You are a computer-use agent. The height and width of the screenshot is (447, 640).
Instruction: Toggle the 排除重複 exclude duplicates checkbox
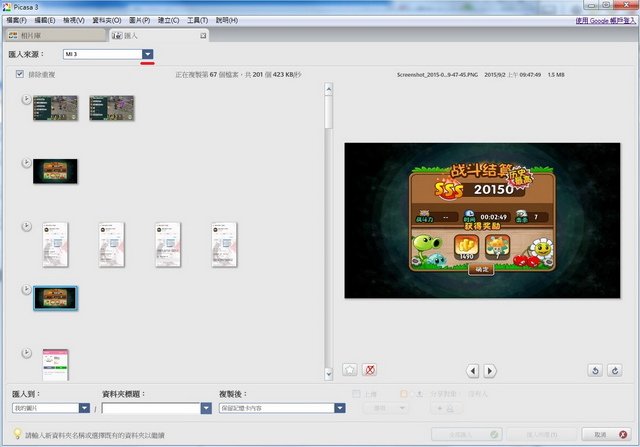pyautogui.click(x=20, y=74)
